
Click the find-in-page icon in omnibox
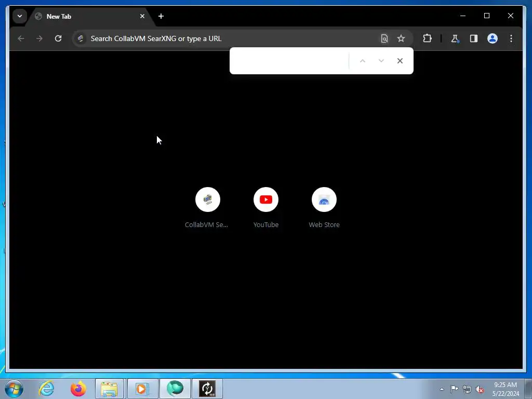(384, 38)
